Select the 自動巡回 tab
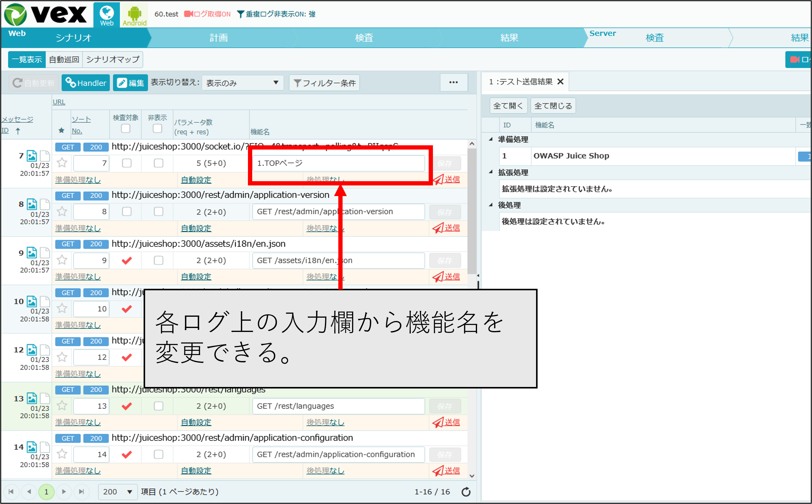 click(x=64, y=59)
